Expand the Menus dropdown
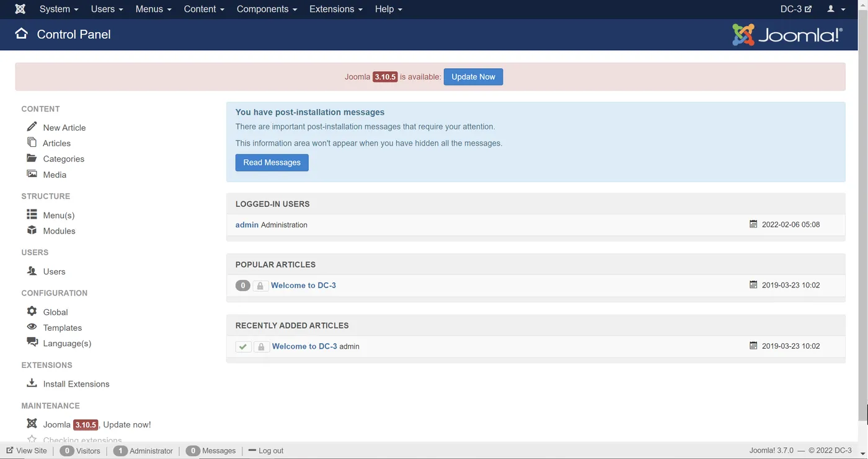 pos(153,9)
